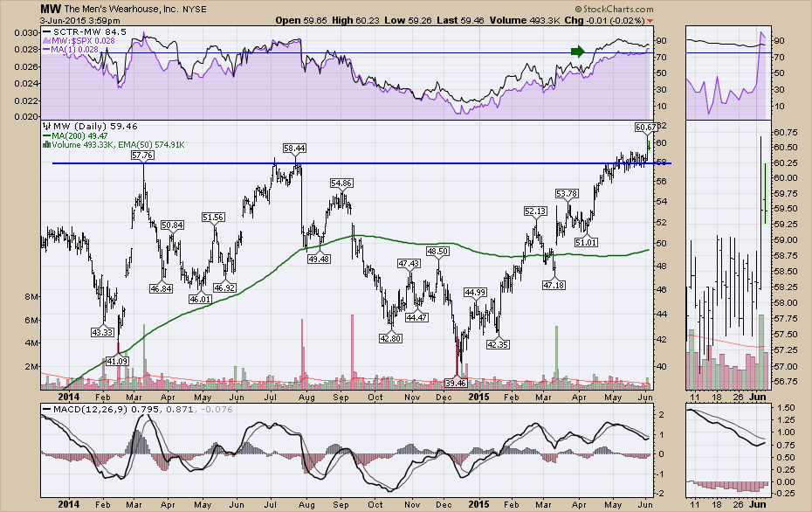Click the MW:$SPX 0.028 legend label
Viewport: 812px width, 512px height.
[x=79, y=40]
